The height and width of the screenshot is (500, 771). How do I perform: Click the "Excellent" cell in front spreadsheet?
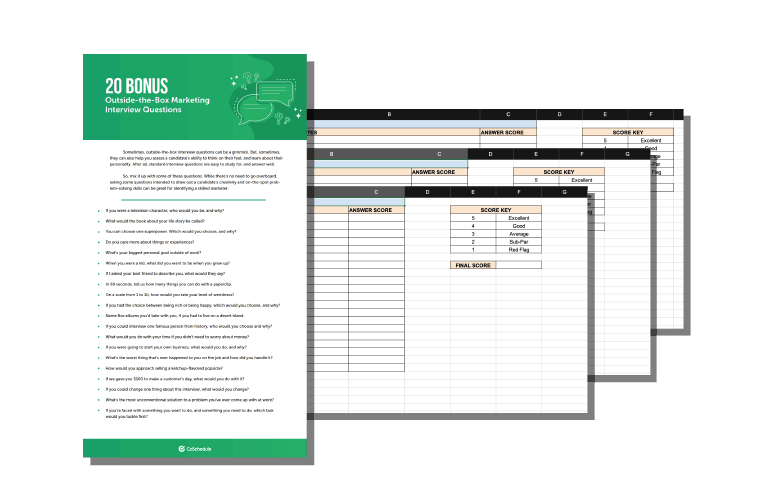click(519, 218)
